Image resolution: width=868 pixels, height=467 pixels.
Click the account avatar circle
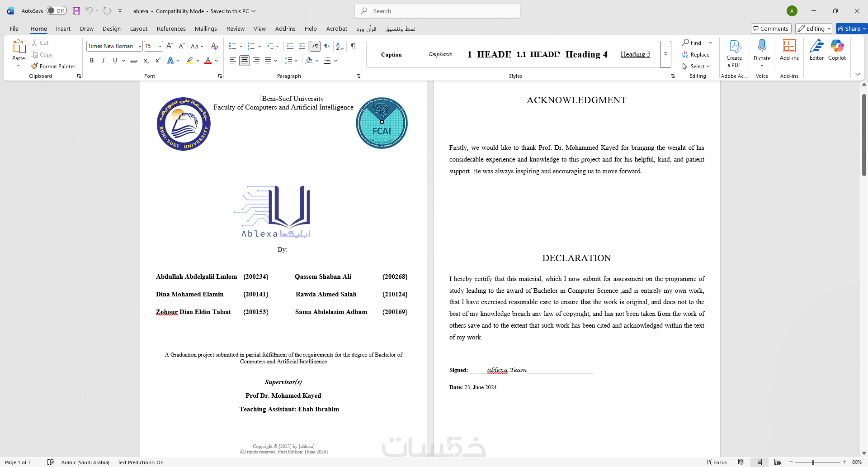(x=792, y=11)
